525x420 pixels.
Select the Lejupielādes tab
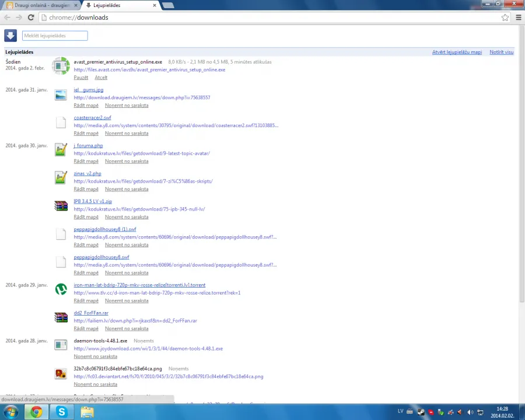click(x=121, y=5)
